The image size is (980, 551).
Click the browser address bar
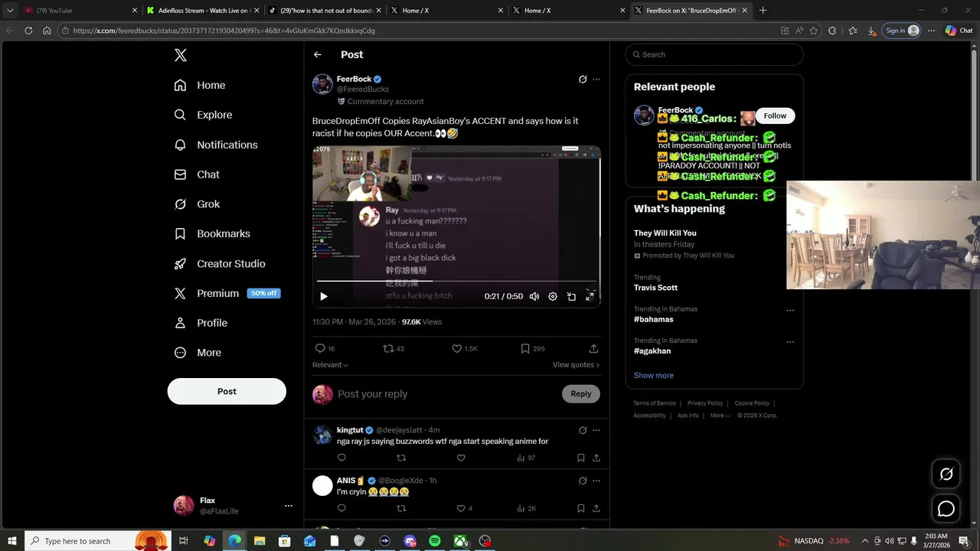(x=417, y=31)
